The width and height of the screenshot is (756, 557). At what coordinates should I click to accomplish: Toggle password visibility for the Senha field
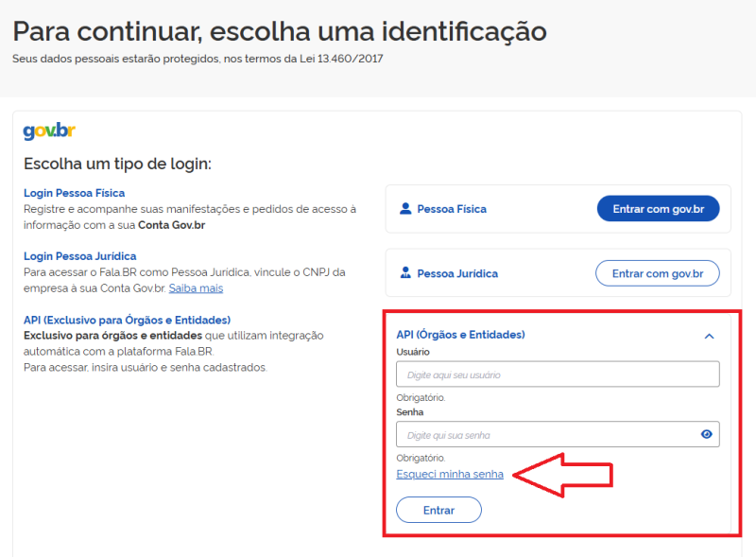706,434
